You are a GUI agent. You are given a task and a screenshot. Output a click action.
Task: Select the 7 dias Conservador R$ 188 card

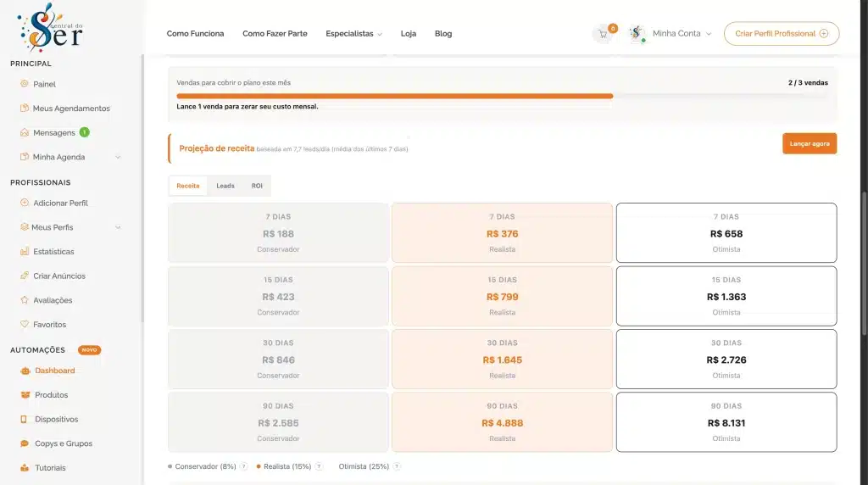278,232
